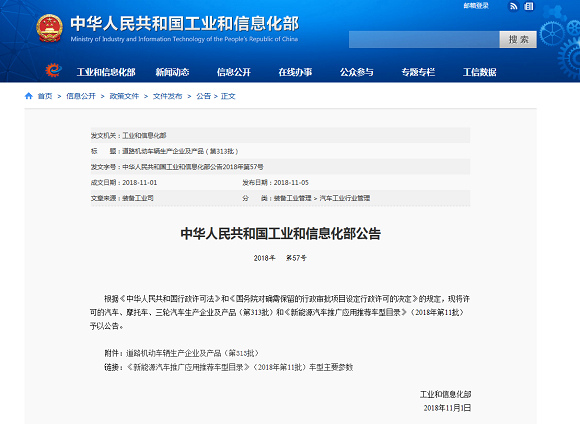Image resolution: width=580 pixels, height=424 pixels.
Task: Click the mobile version icon beside RSS
Action: point(529,6)
